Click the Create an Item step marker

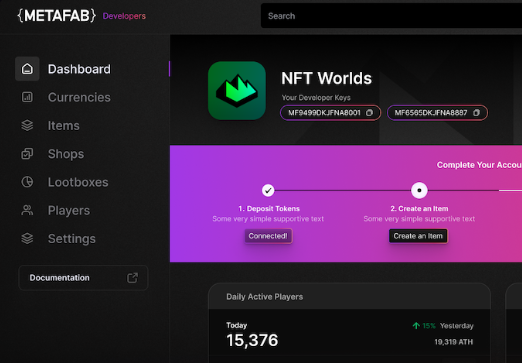coord(419,190)
